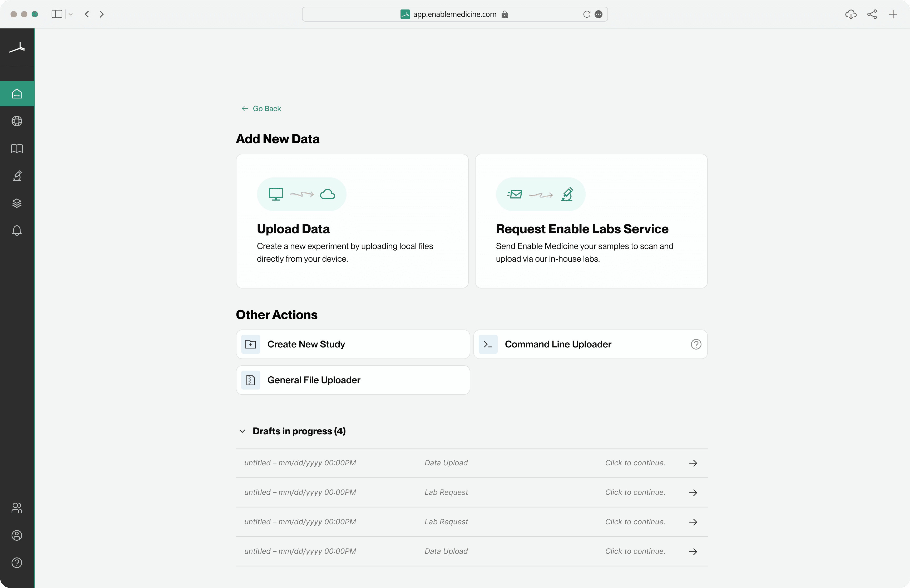Collapse the Drafts in progress section chevron

(x=242, y=431)
